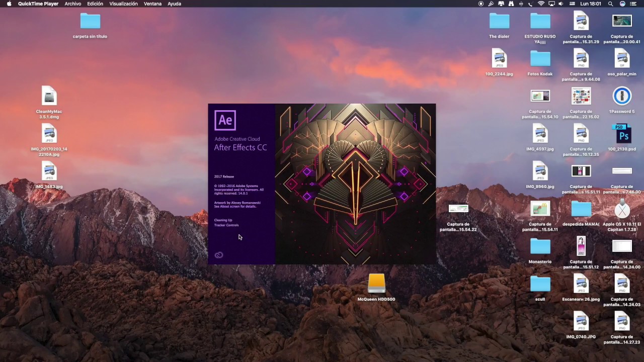Click the phone menu bar icon
This screenshot has height=362, width=644.
pos(531,4)
